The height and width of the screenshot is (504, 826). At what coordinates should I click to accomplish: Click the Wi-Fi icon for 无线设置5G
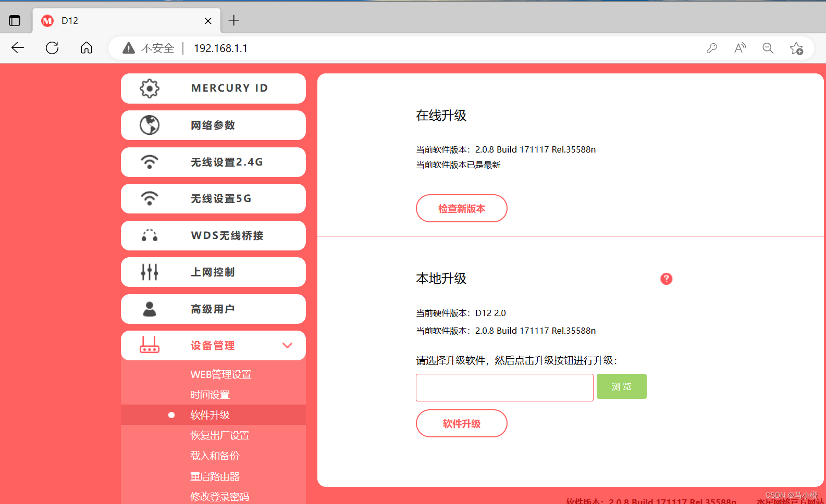pyautogui.click(x=150, y=198)
